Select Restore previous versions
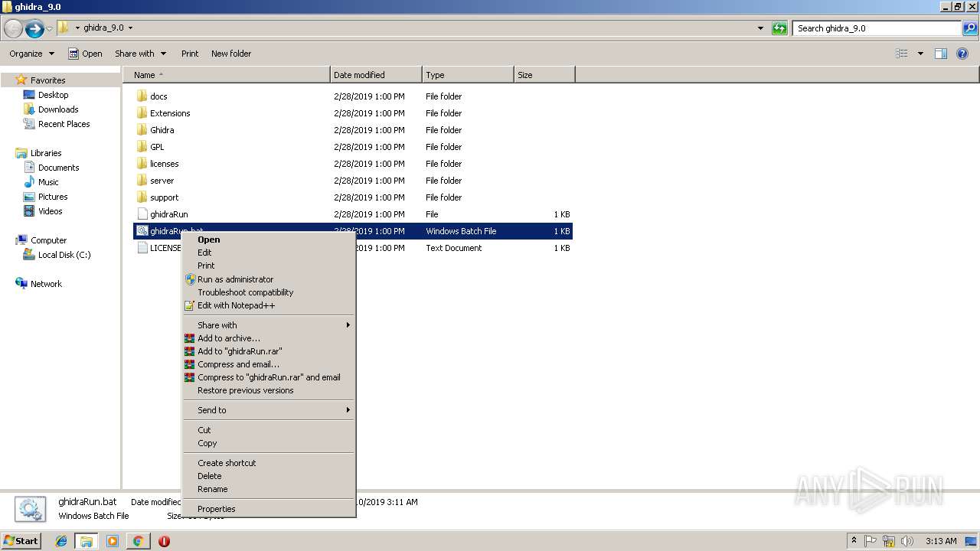Viewport: 980px width, 551px height. tap(246, 390)
